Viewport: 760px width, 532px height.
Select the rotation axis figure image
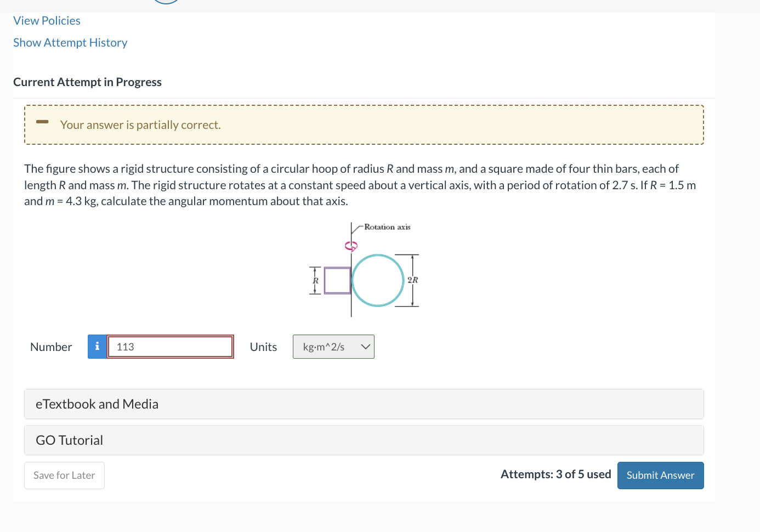364,269
